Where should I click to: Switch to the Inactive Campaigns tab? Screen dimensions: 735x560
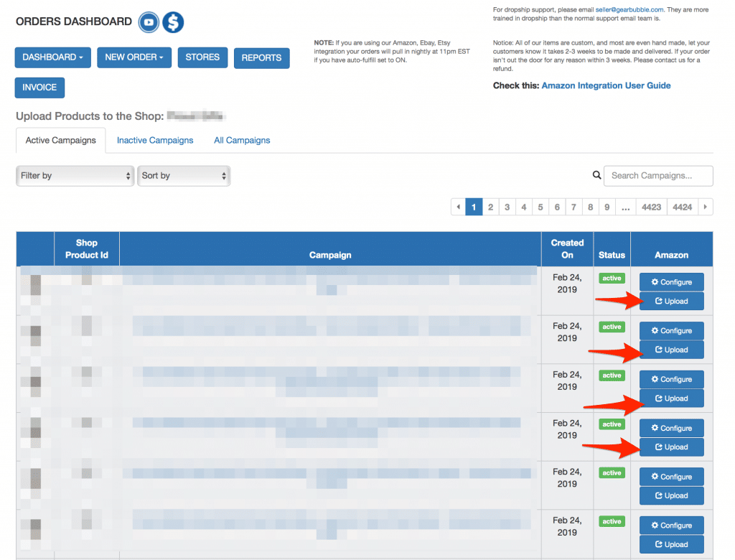(x=155, y=141)
